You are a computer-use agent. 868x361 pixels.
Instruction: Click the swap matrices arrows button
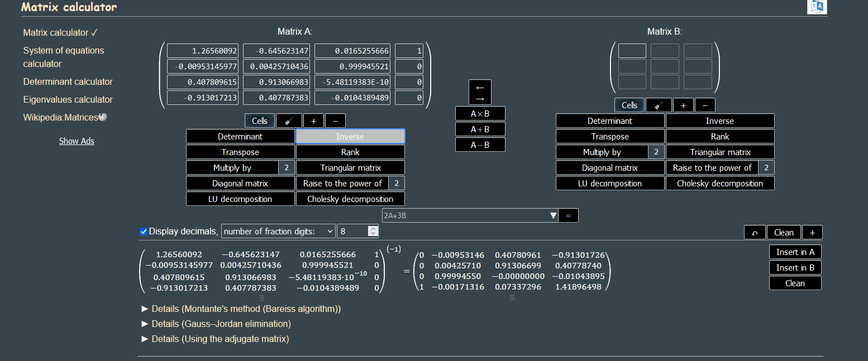pyautogui.click(x=480, y=92)
